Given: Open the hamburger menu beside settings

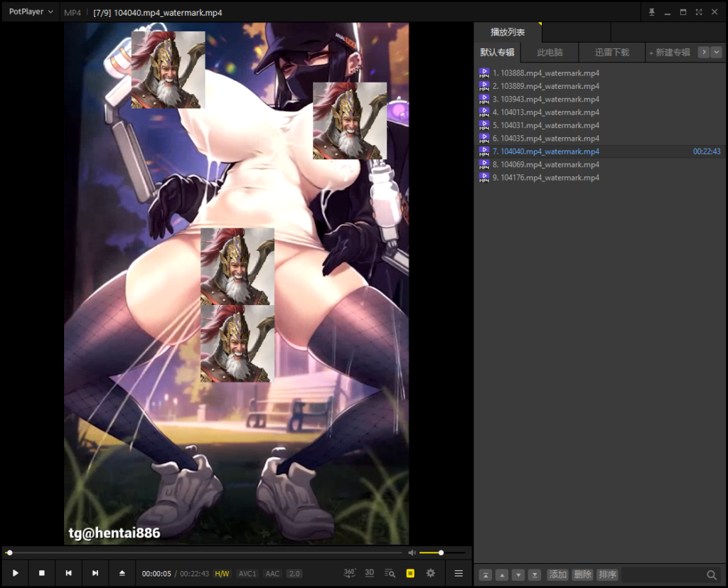Looking at the screenshot, I should pos(459,573).
